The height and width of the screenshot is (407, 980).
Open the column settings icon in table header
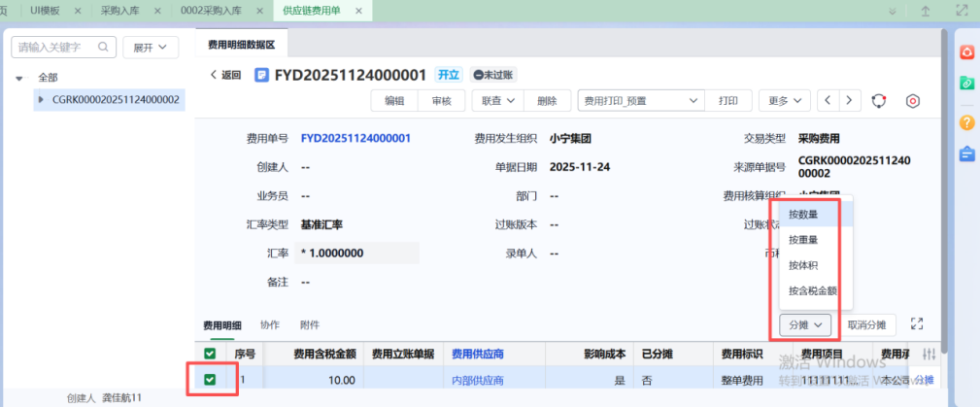click(x=929, y=355)
